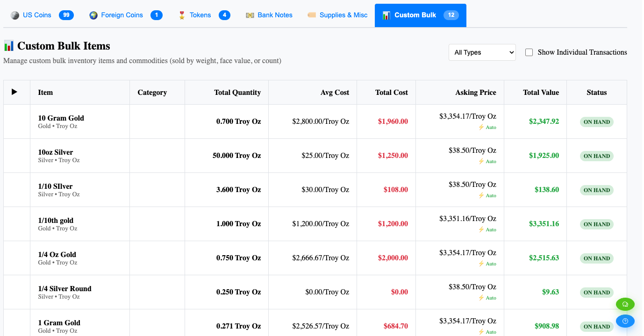The height and width of the screenshot is (336, 644).
Task: Expand all rows with header triangle
Action: 14,92
